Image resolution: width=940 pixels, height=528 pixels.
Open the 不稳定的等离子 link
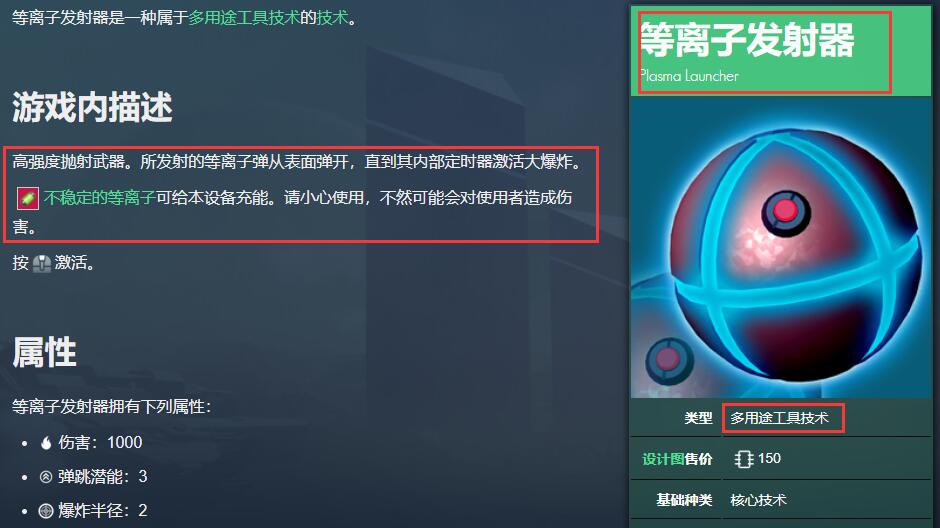point(100,197)
